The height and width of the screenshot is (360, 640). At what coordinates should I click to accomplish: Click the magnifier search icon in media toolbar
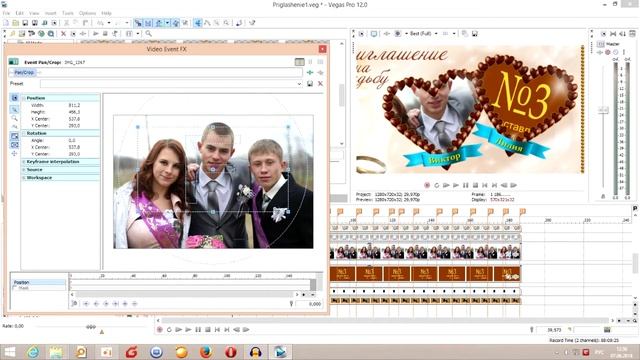coord(149,34)
